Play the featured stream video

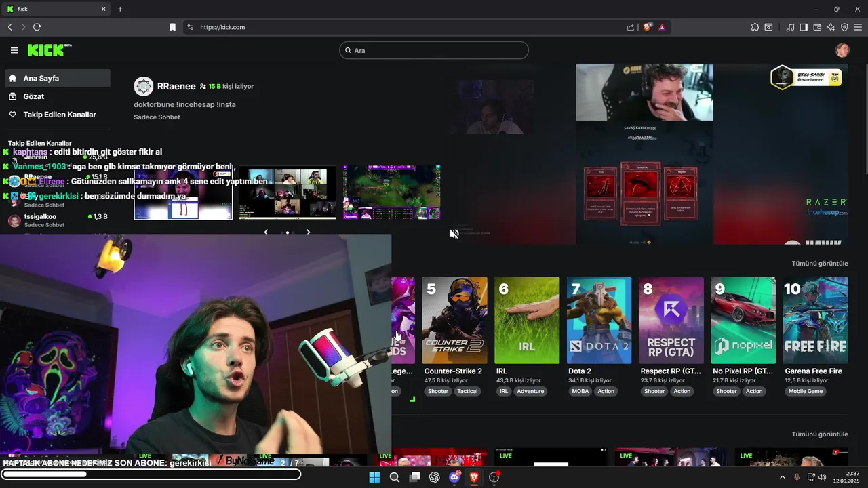(x=644, y=155)
